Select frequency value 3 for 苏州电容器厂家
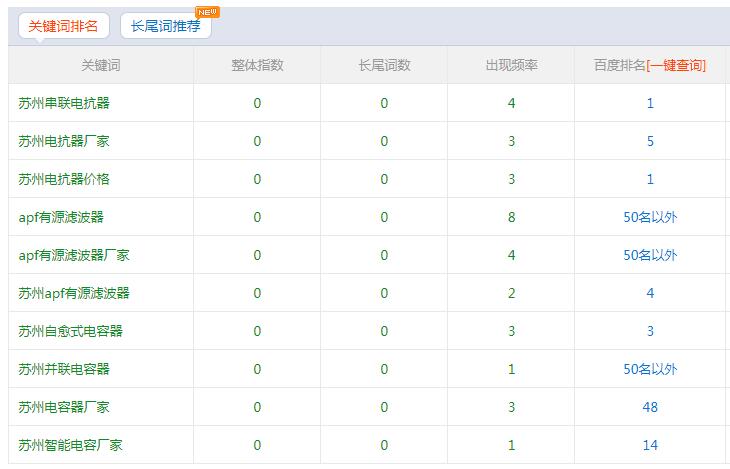730x469 pixels. (x=512, y=408)
